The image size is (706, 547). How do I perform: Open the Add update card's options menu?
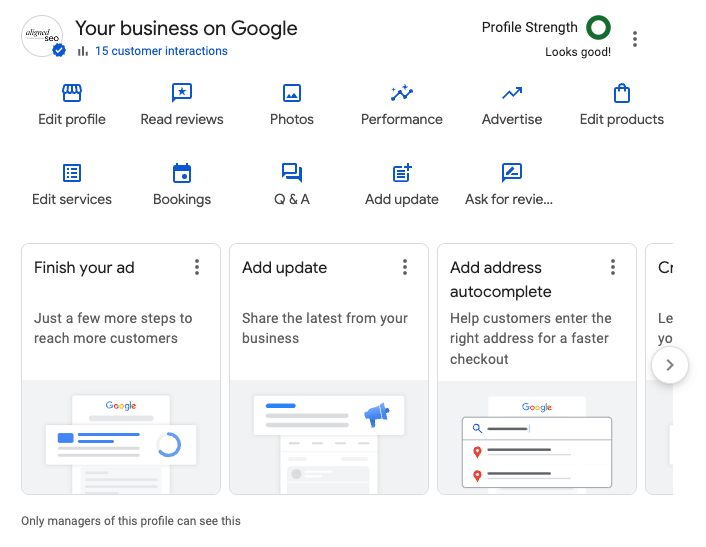coord(405,267)
